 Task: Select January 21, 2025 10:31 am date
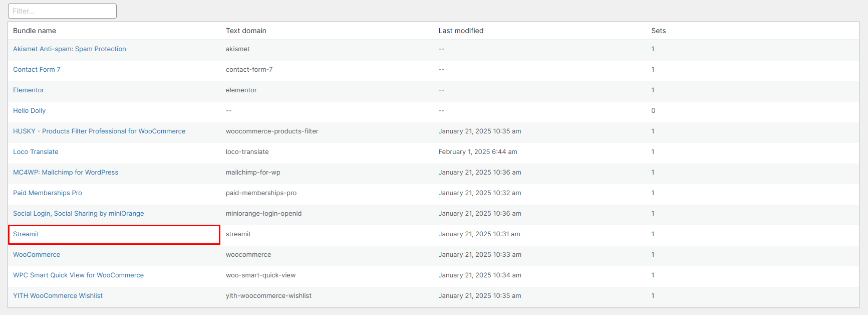coord(479,234)
